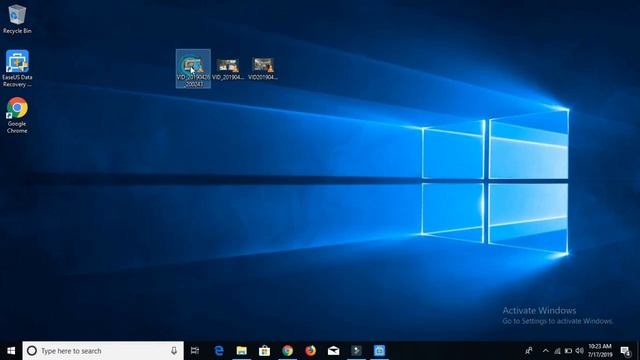Viewport: 640px width, 360px height.
Task: Open the Mail app from the taskbar
Action: coord(333,351)
